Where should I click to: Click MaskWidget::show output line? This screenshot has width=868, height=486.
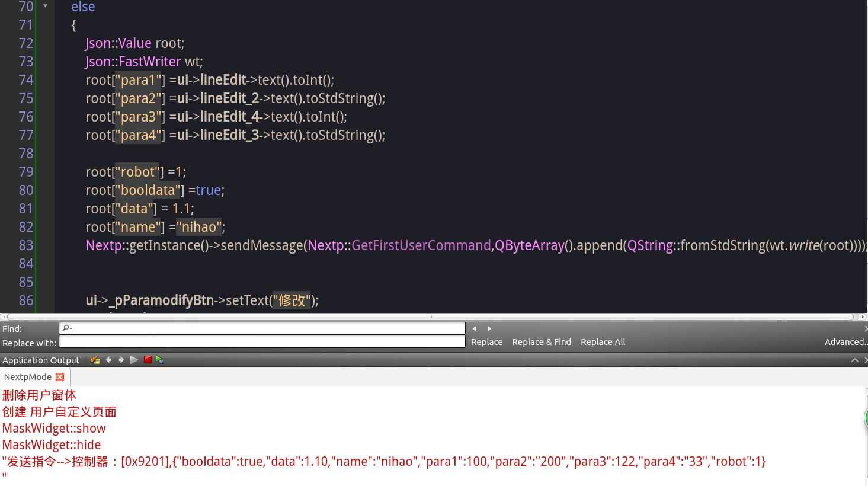pos(54,429)
